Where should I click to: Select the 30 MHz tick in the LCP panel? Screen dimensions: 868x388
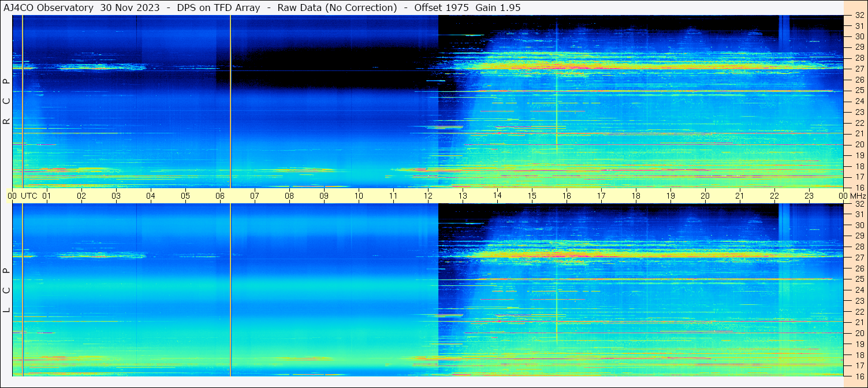coord(859,225)
